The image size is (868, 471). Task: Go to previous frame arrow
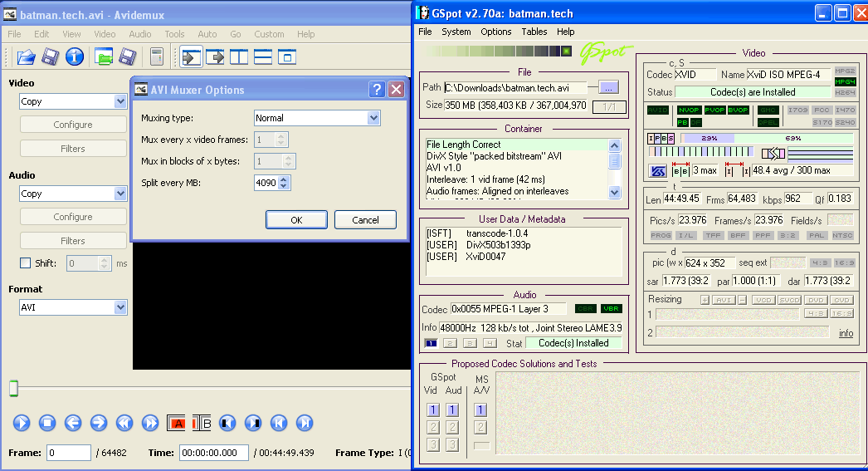[x=72, y=424]
